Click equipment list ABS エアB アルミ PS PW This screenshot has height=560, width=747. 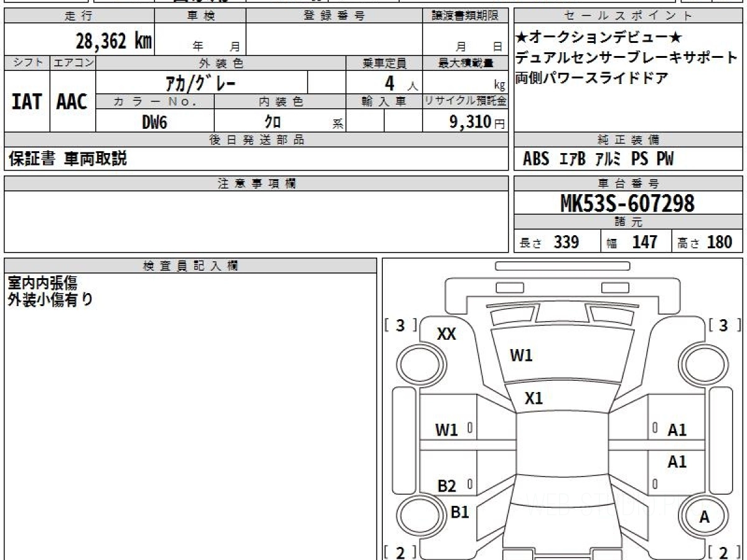(x=598, y=159)
